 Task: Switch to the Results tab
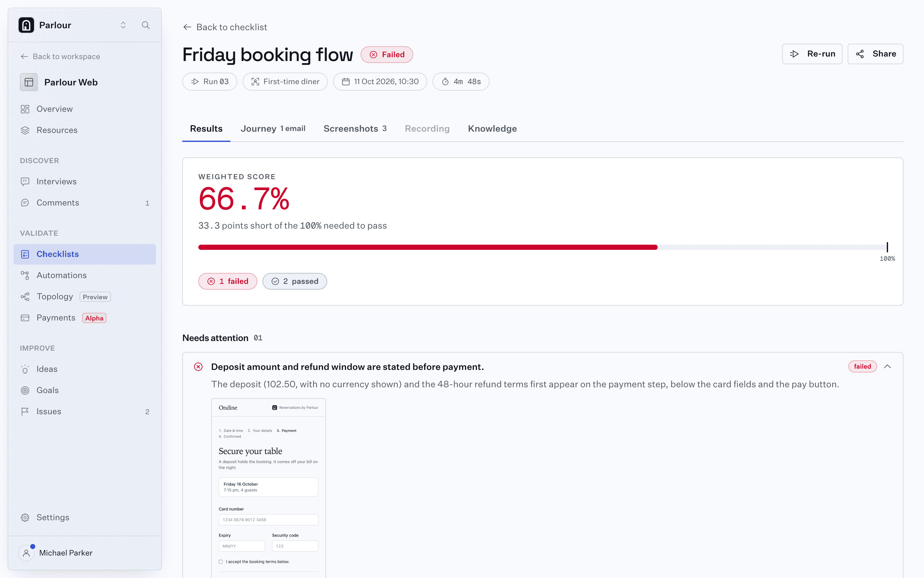(206, 129)
